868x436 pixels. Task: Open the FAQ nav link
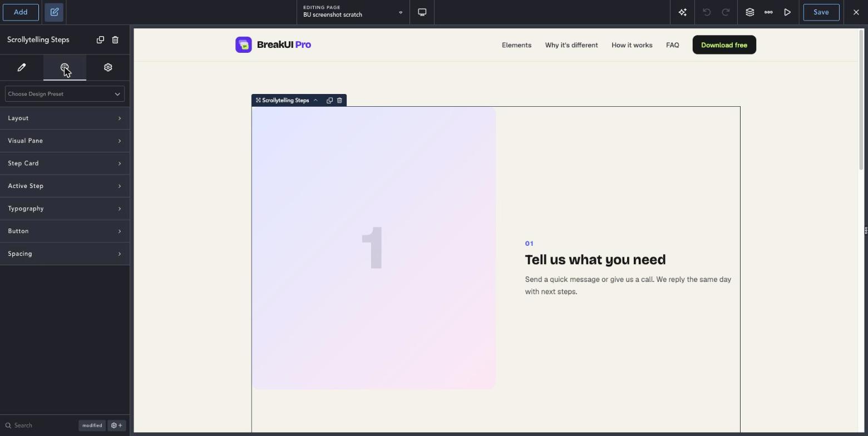tap(673, 45)
